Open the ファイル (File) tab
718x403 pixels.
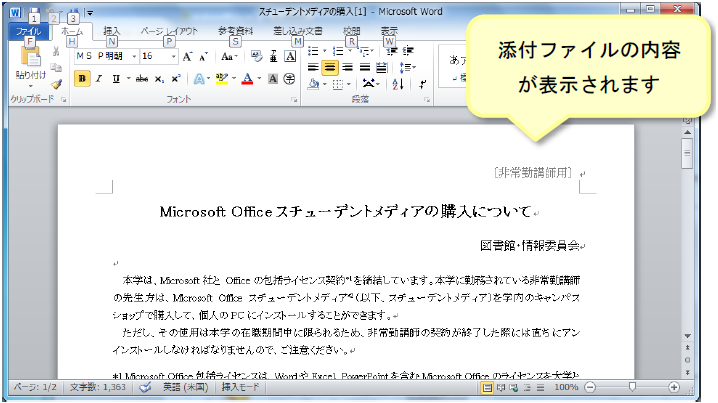[x=28, y=32]
